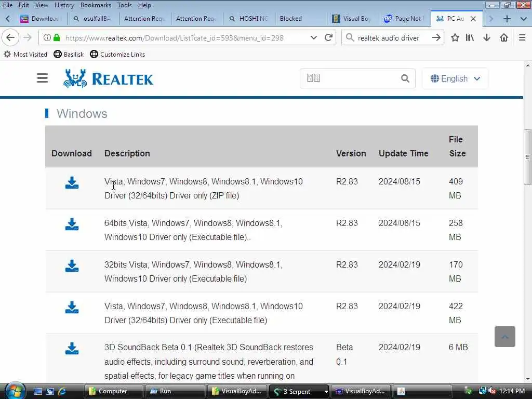The width and height of the screenshot is (532, 399).
Task: Open the View menu
Action: (x=42, y=5)
